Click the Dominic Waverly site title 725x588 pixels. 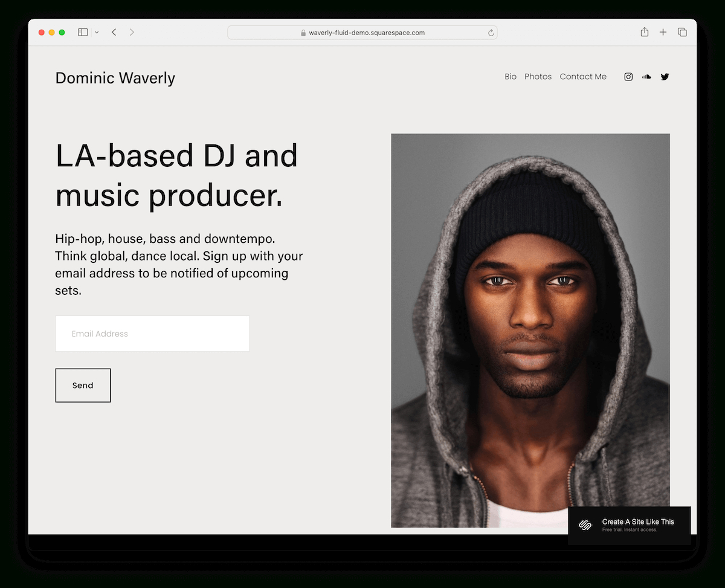pyautogui.click(x=115, y=78)
